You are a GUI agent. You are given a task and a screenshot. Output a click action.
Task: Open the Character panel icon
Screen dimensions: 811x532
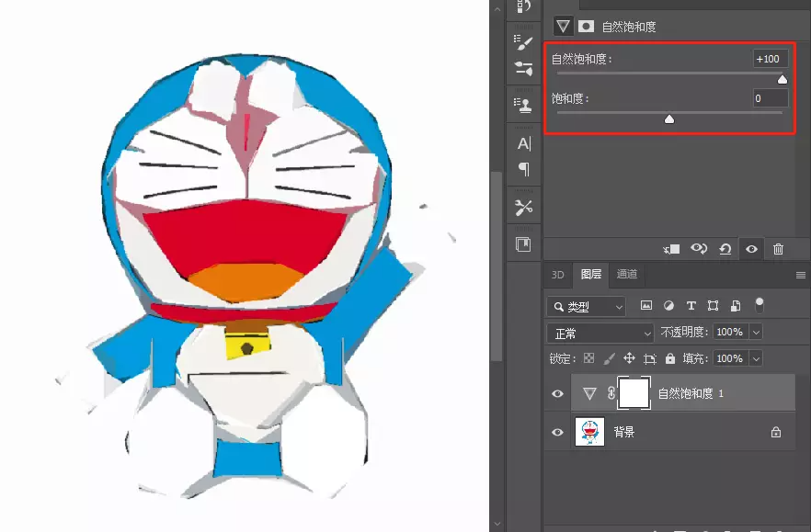[524, 143]
